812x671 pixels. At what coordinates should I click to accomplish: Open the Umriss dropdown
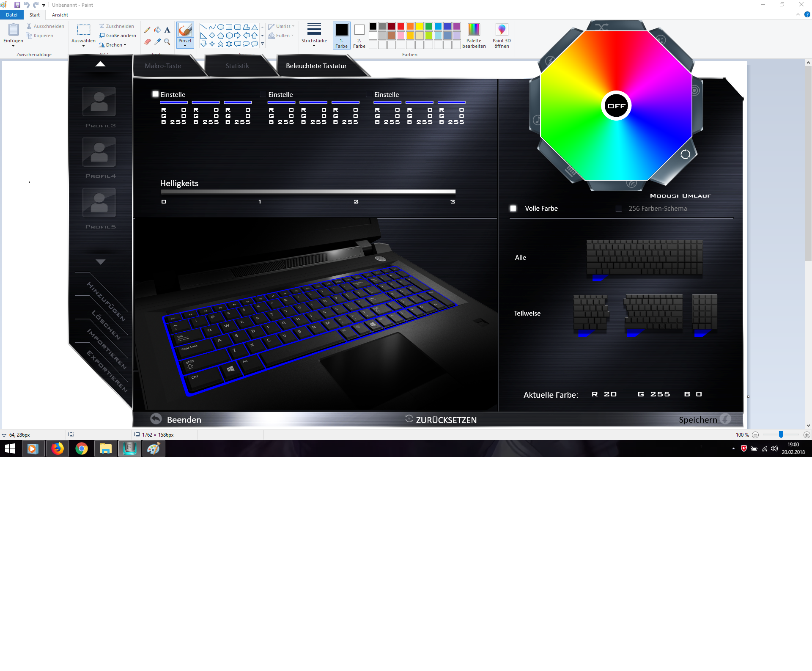[281, 26]
